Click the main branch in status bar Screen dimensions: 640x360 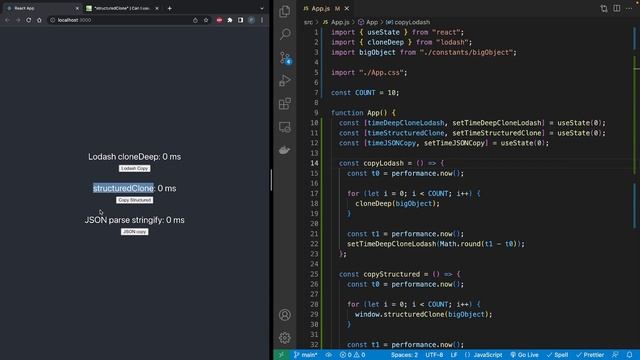305,355
